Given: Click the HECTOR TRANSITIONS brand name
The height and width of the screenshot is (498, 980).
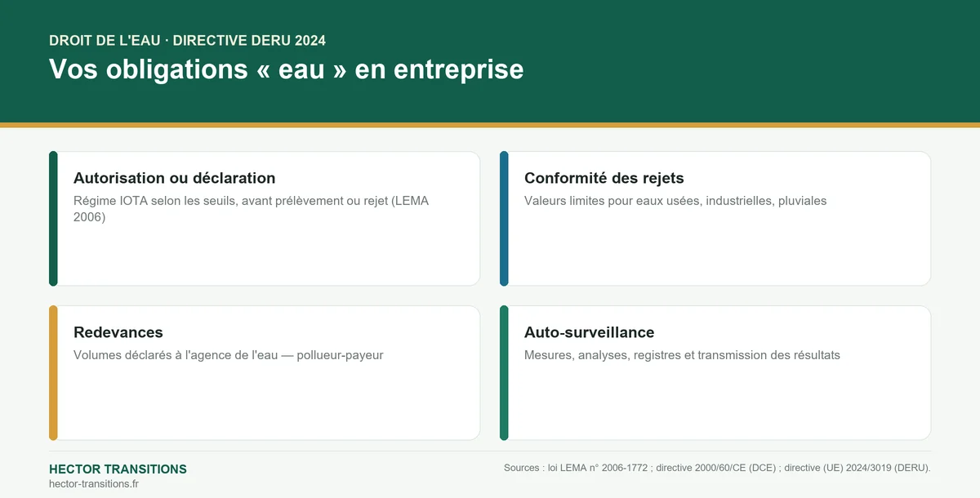Looking at the screenshot, I should [x=118, y=469].
